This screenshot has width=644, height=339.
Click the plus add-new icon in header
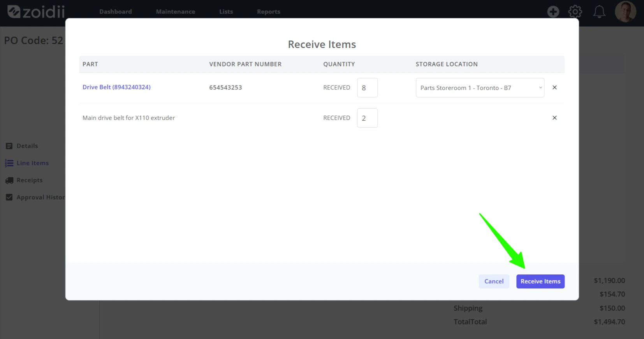[553, 12]
